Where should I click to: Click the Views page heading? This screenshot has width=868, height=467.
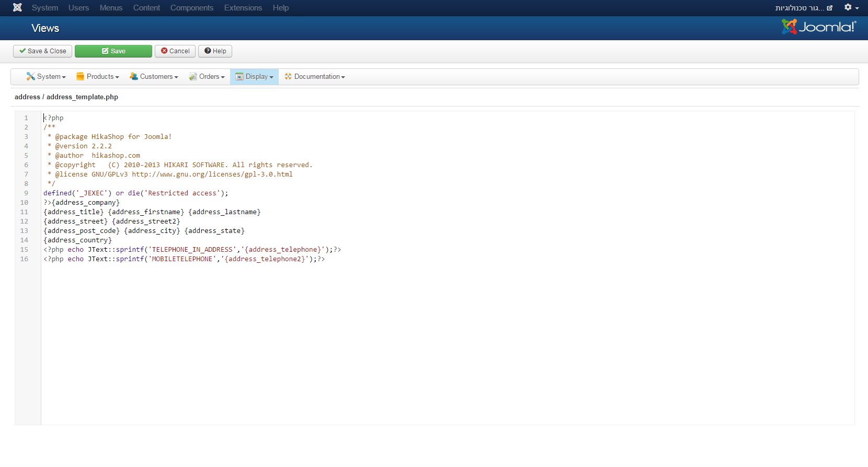45,28
